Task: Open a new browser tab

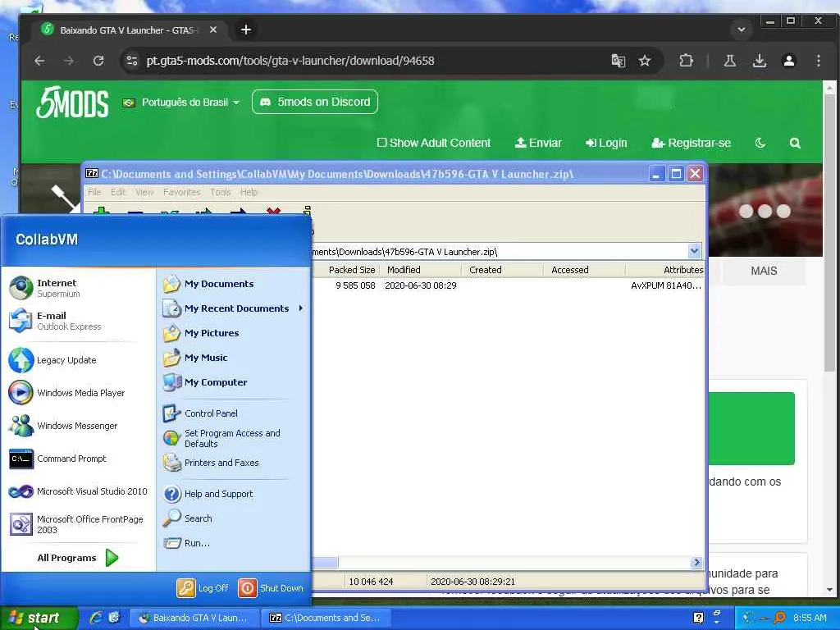Action: [246, 30]
